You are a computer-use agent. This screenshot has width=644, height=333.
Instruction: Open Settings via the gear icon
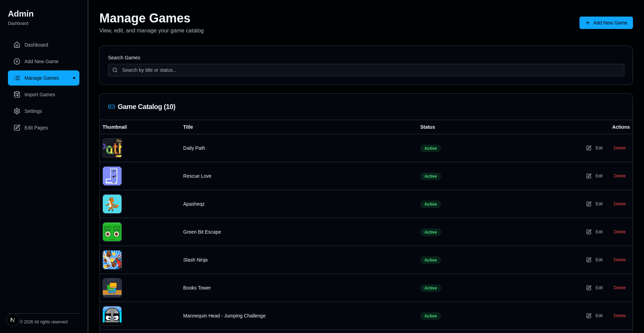pos(17,111)
